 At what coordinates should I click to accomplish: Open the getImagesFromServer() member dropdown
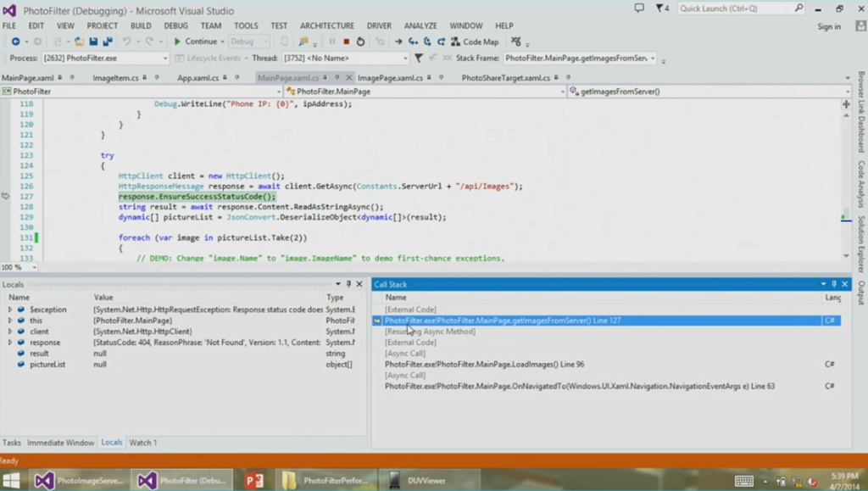[848, 92]
